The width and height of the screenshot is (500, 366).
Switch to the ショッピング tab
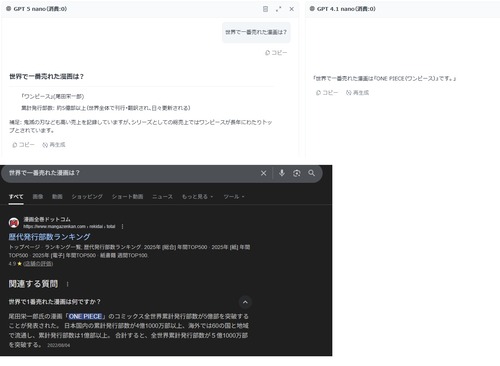[x=87, y=197]
